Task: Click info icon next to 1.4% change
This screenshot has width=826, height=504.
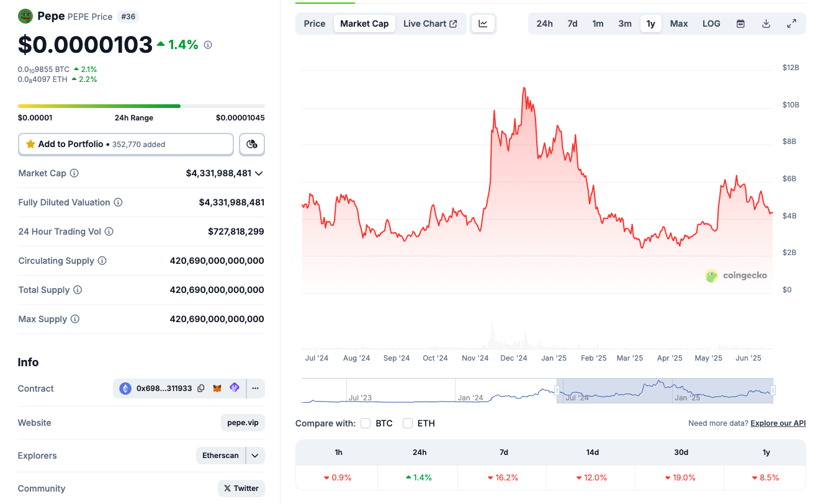Action: click(208, 45)
